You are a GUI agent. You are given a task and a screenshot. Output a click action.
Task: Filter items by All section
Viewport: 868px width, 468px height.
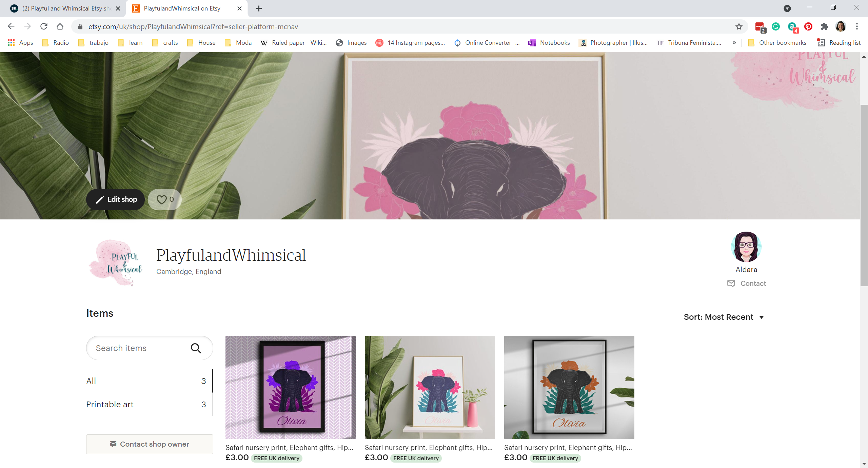pyautogui.click(x=146, y=381)
